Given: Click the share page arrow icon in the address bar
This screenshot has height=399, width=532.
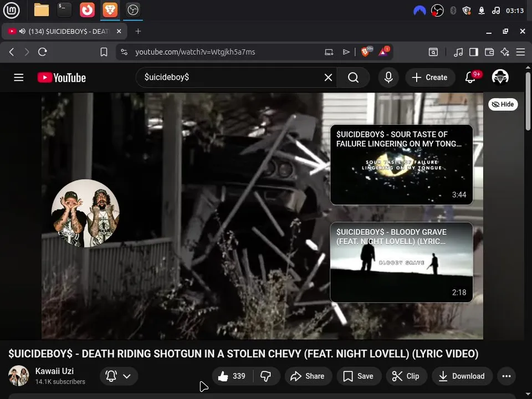Looking at the screenshot, I should [x=346, y=52].
